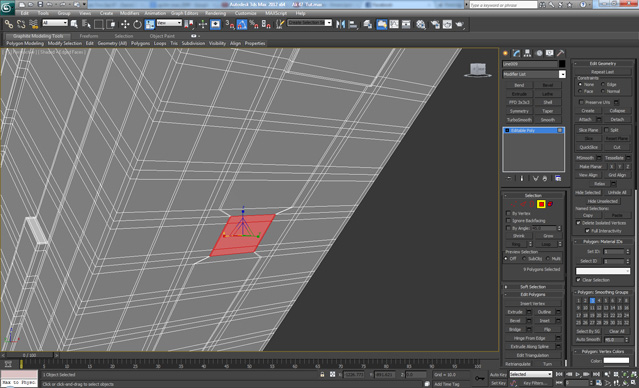Viewport: 639px width, 388px height.
Task: Click the object name input field
Action: [529, 64]
